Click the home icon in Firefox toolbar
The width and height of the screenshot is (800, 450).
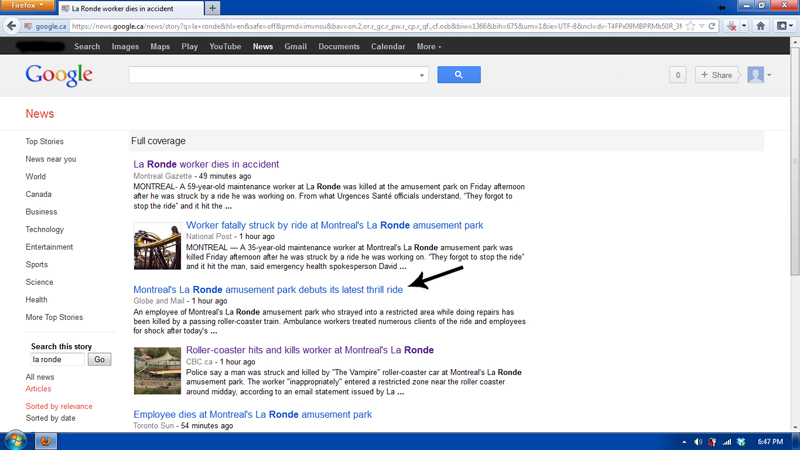pyautogui.click(x=760, y=26)
